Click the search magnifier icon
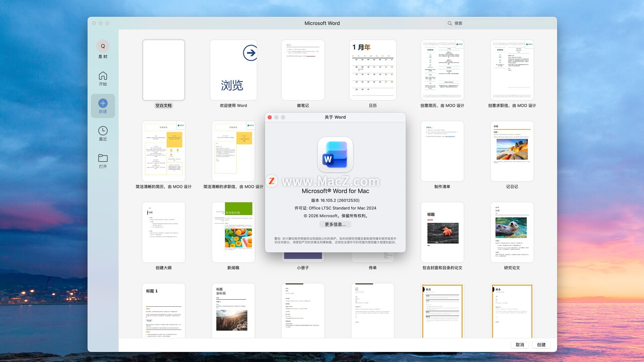This screenshot has height=362, width=644. (449, 23)
